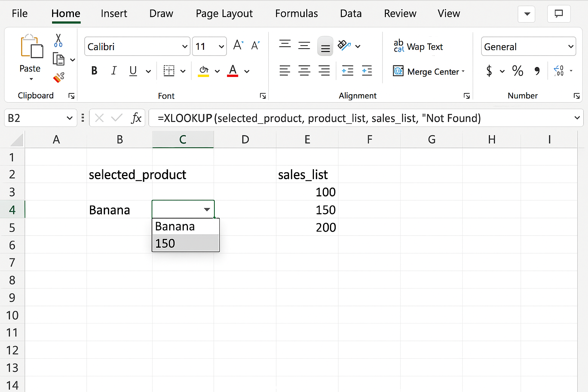Select the Format Painter brush icon
Viewport: 588px width, 392px height.
pyautogui.click(x=59, y=78)
